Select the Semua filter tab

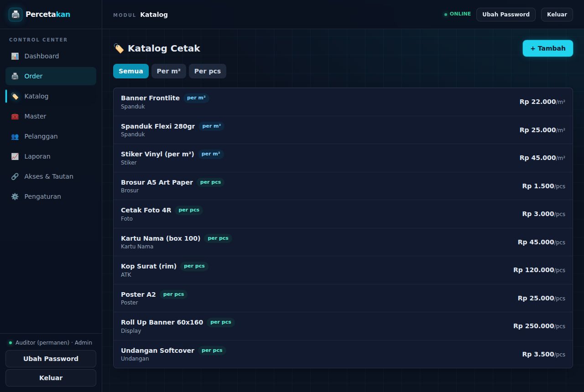[x=131, y=71]
